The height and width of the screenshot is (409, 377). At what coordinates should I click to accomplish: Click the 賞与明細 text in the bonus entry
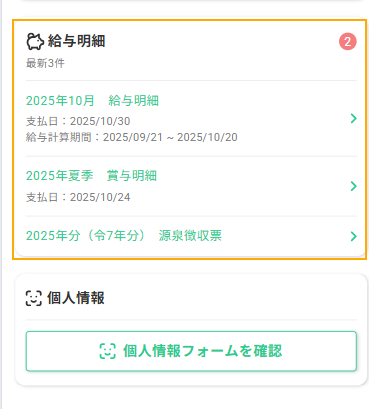click(x=132, y=176)
